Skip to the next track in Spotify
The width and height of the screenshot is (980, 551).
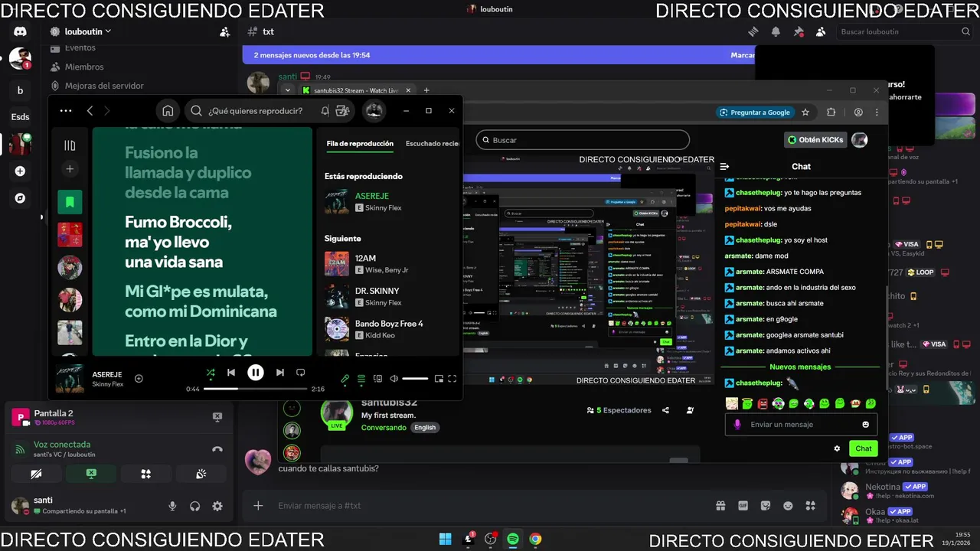(x=280, y=373)
